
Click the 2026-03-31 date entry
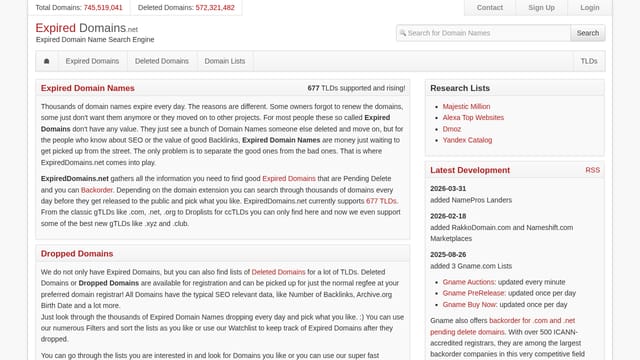(448, 189)
